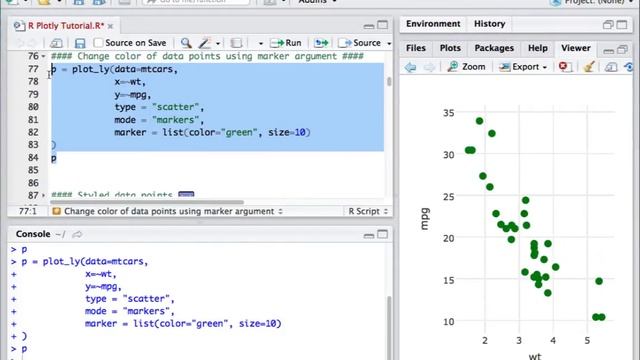This screenshot has height=360, width=640.
Task: Open the Packages tab
Action: pyautogui.click(x=494, y=48)
